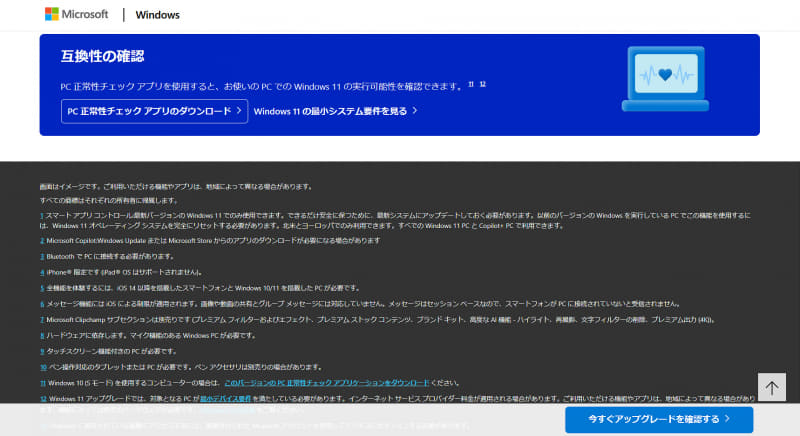Screen dimensions: 800x436
Task: Download the PC 正常性チェック アプリ
Action: pos(154,111)
